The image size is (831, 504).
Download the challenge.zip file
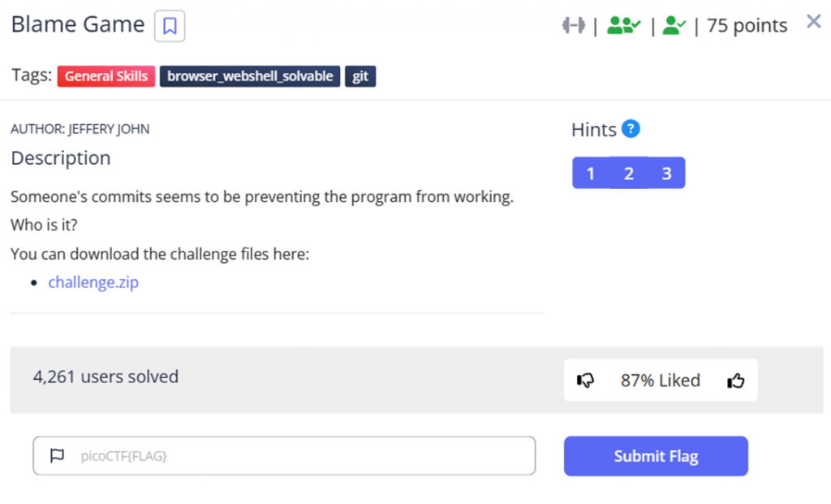pos(93,282)
